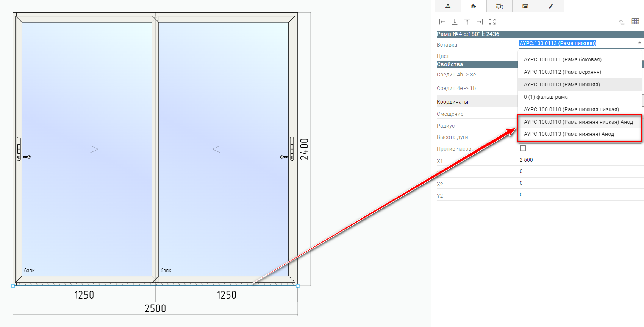The image size is (644, 327).
Task: Click the 2500 total width dimension
Action: pyautogui.click(x=155, y=308)
